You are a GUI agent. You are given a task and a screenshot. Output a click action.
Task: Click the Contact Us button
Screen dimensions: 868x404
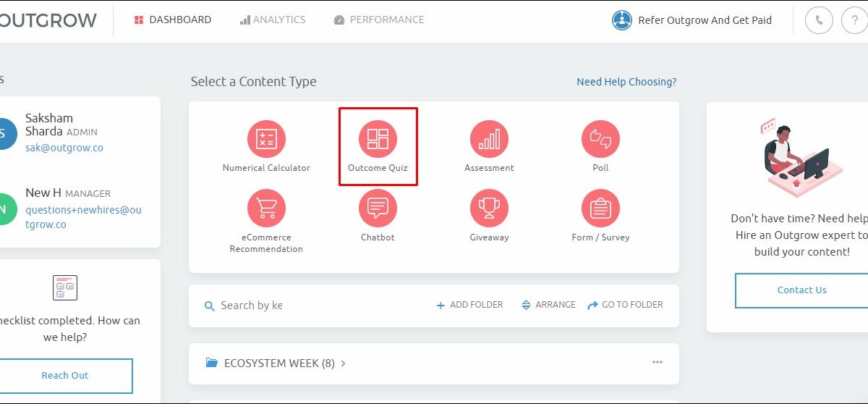[801, 290]
